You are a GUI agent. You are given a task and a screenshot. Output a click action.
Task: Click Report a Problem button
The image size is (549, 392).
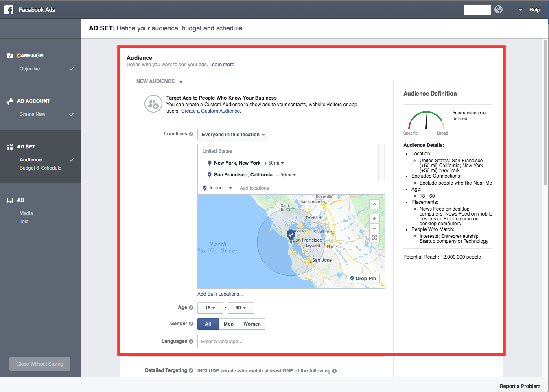(520, 386)
